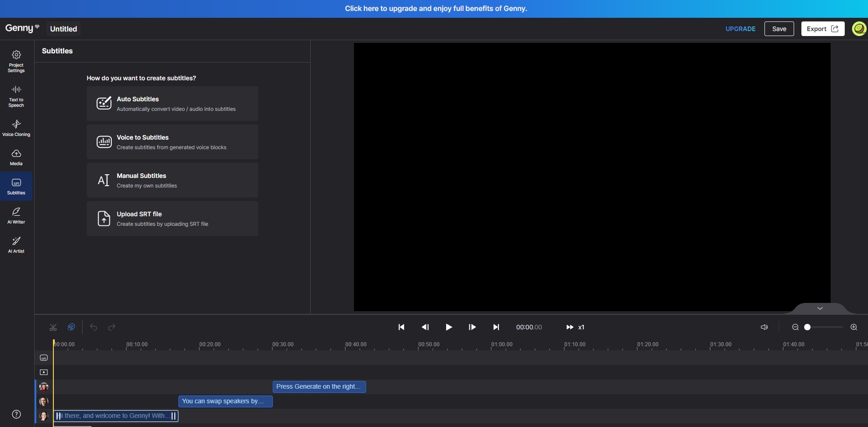Viewport: 868px width, 427px height.
Task: Click the video track icon
Action: [44, 372]
